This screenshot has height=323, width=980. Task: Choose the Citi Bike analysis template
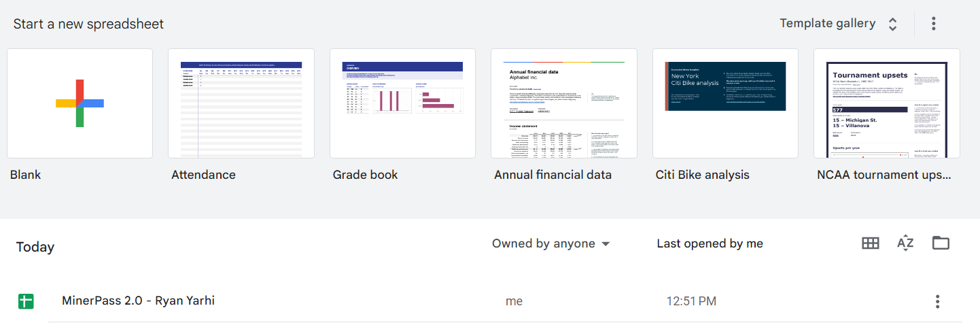(726, 103)
